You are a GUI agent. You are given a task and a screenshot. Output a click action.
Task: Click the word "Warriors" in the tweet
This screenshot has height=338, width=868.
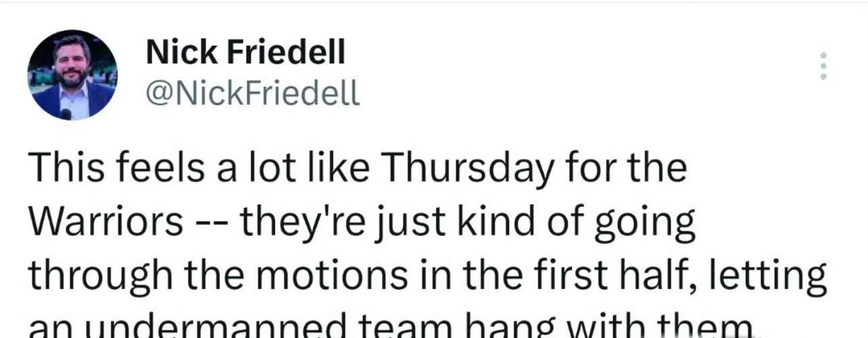click(x=105, y=222)
